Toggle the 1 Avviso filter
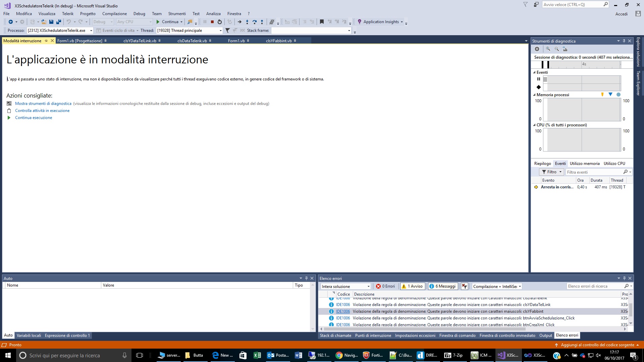Image resolution: width=644 pixels, height=362 pixels. [413, 286]
